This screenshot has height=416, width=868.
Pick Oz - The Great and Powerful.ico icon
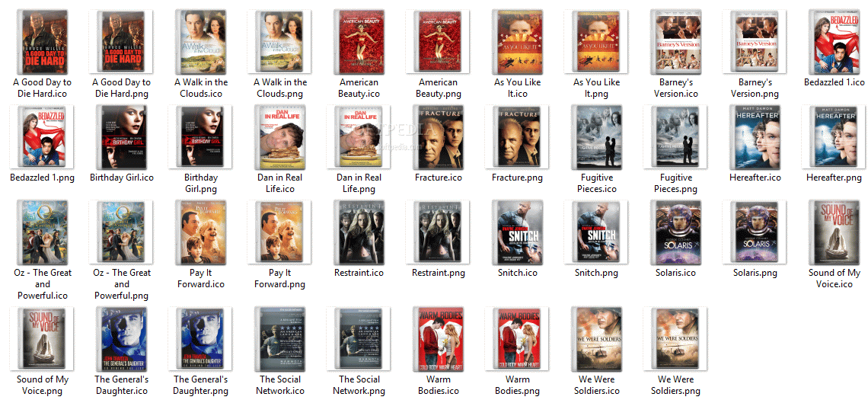(43, 232)
